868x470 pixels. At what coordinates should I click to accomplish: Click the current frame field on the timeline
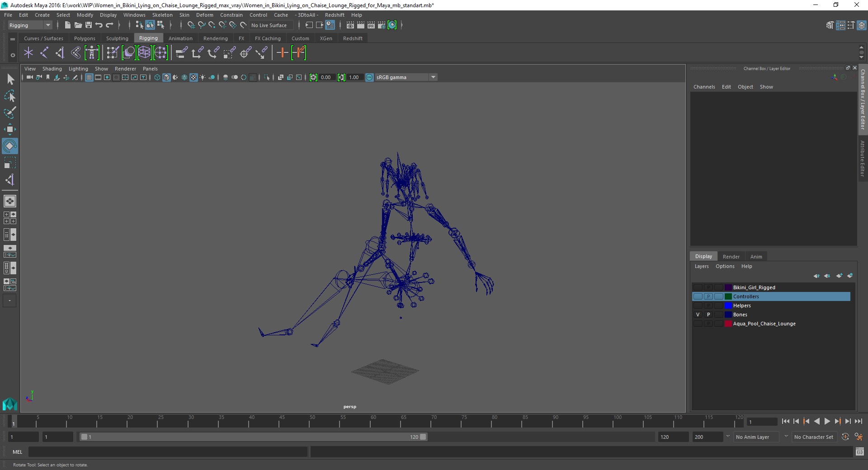[x=762, y=422]
